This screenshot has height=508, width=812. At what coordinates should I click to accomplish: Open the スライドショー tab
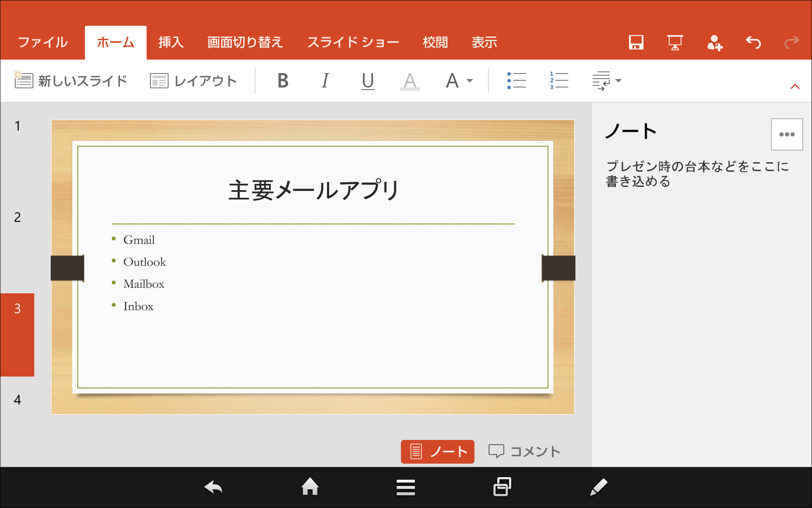354,42
